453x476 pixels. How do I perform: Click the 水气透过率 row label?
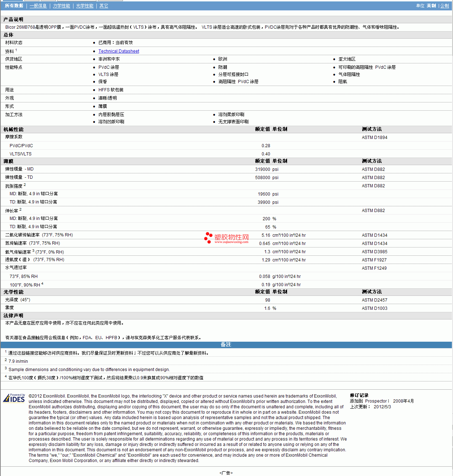(16, 268)
